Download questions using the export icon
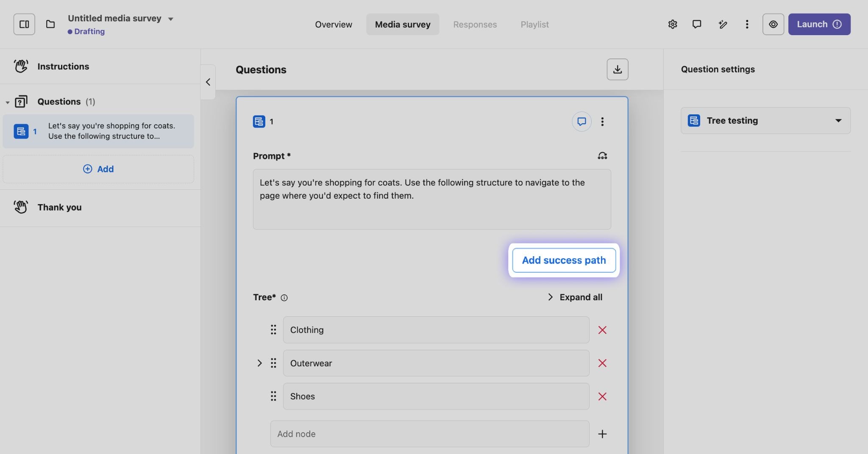 pos(617,69)
